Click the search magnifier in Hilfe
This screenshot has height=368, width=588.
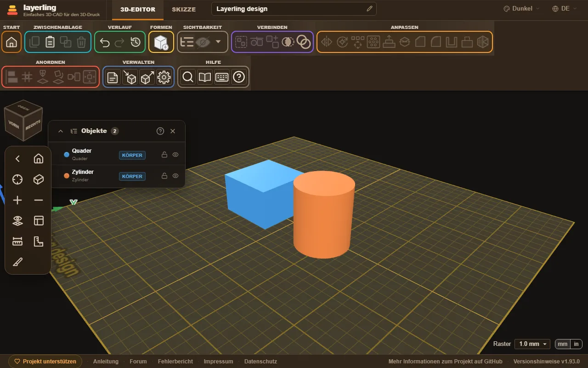coord(187,77)
